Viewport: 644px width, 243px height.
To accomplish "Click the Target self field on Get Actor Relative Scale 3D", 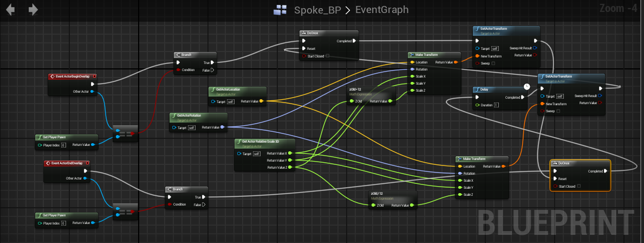I will pos(257,154).
